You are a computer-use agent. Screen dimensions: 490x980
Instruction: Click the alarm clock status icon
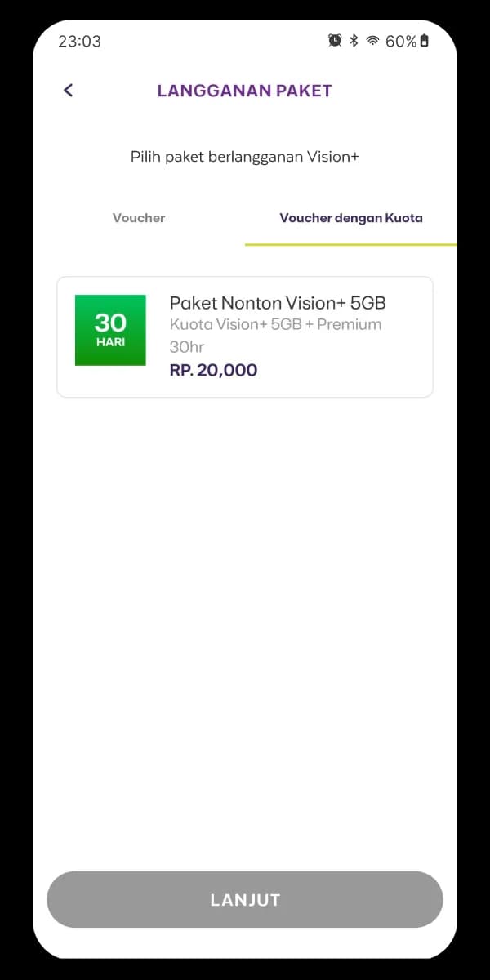(335, 41)
